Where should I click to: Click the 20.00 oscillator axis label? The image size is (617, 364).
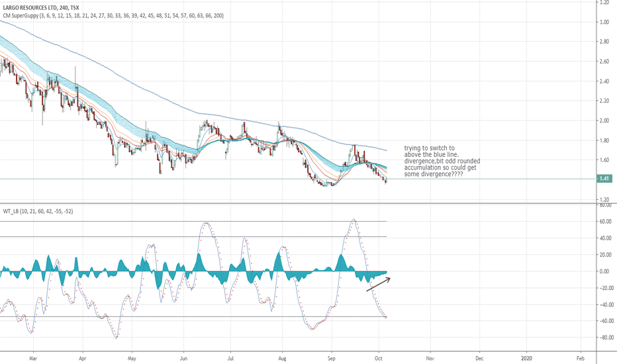point(606,255)
